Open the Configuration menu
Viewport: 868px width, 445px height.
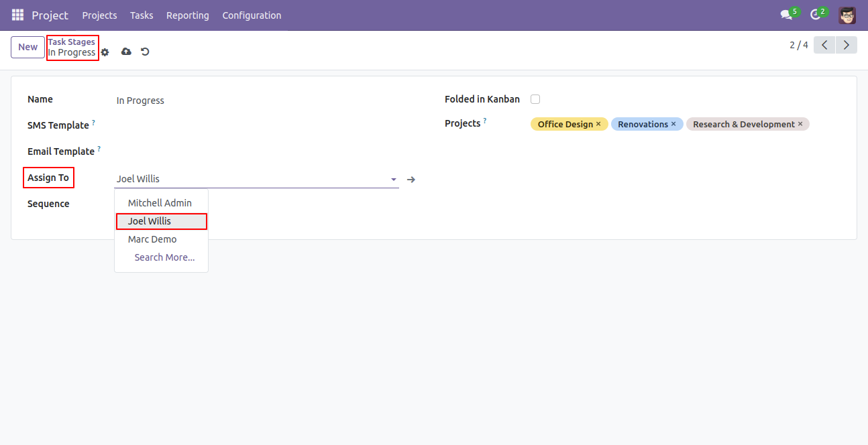(252, 15)
